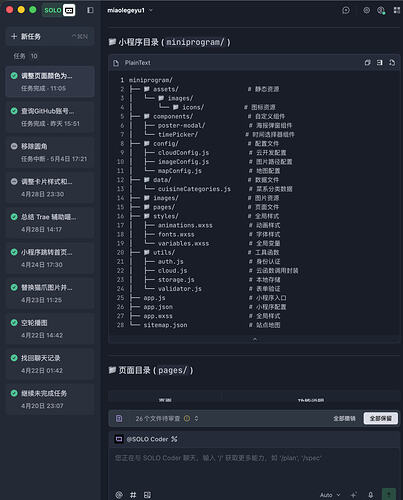Click the PlainText file icon
The image size is (403, 500).
tap(116, 63)
